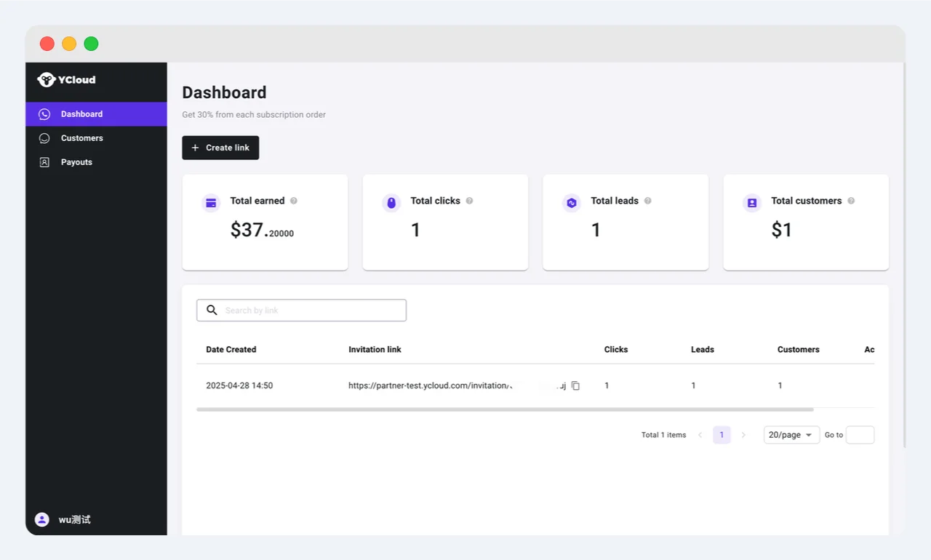The image size is (931, 560).
Task: Click the Create link button
Action: tap(220, 148)
